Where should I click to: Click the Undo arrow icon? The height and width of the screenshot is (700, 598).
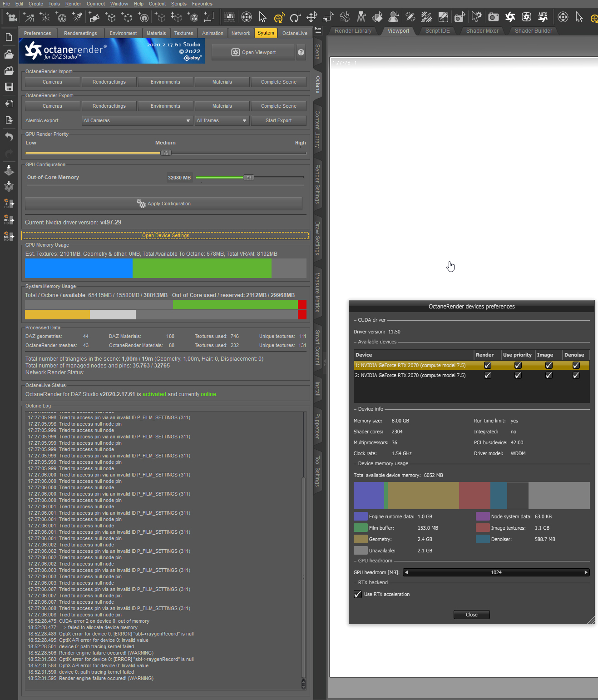[x=9, y=137]
